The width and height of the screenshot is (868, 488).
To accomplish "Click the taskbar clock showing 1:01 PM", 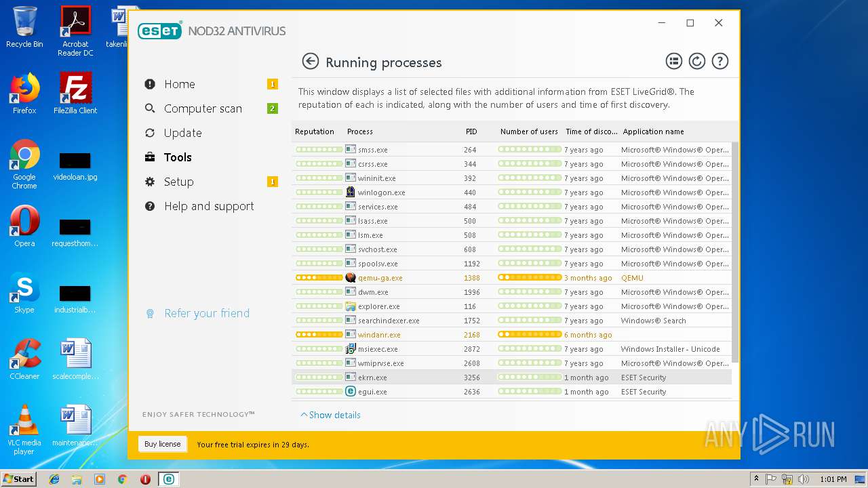I will point(833,479).
